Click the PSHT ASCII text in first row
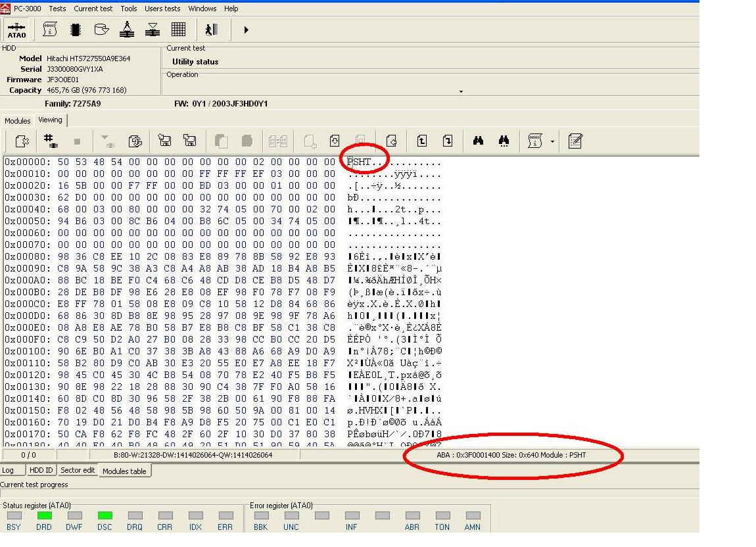 [359, 162]
